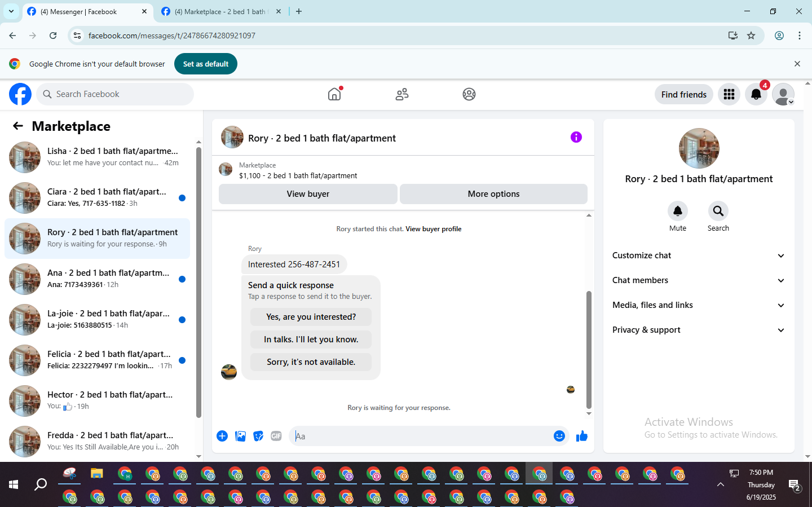Click the browser address bar URL

tap(172, 36)
